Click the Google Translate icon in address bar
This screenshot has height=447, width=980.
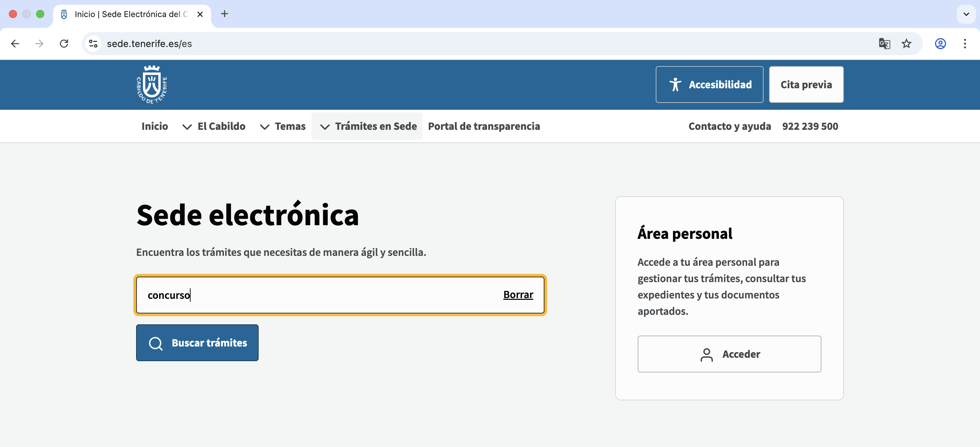884,44
